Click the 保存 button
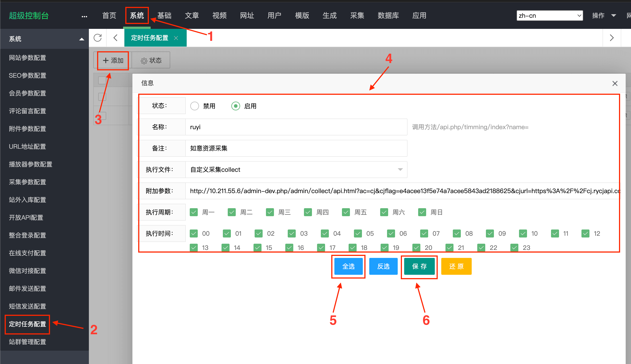The height and width of the screenshot is (364, 631). [419, 266]
